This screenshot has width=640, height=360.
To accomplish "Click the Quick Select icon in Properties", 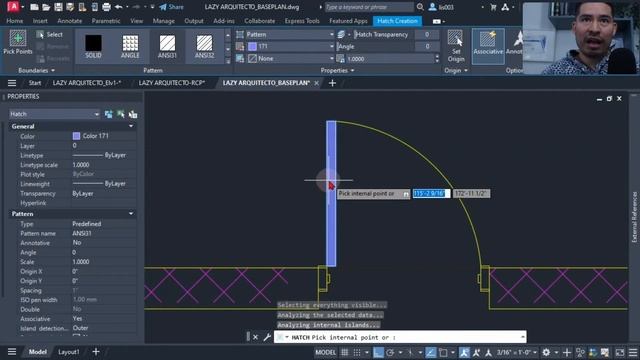I will pyautogui.click(x=133, y=114).
